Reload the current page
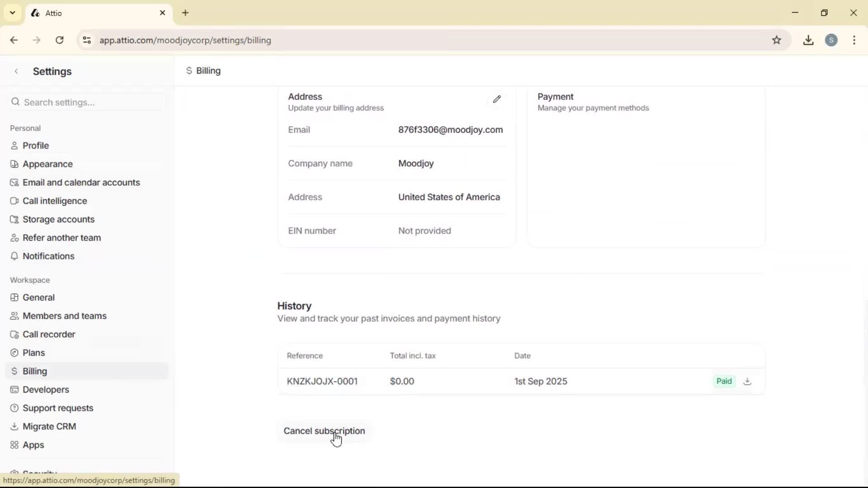Viewport: 868px width, 488px height. (x=60, y=40)
